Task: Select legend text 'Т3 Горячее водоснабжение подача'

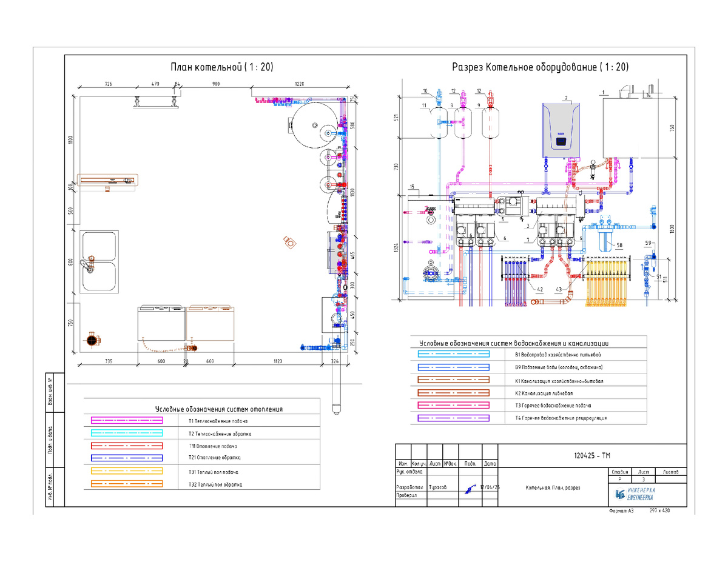Action: tap(553, 406)
